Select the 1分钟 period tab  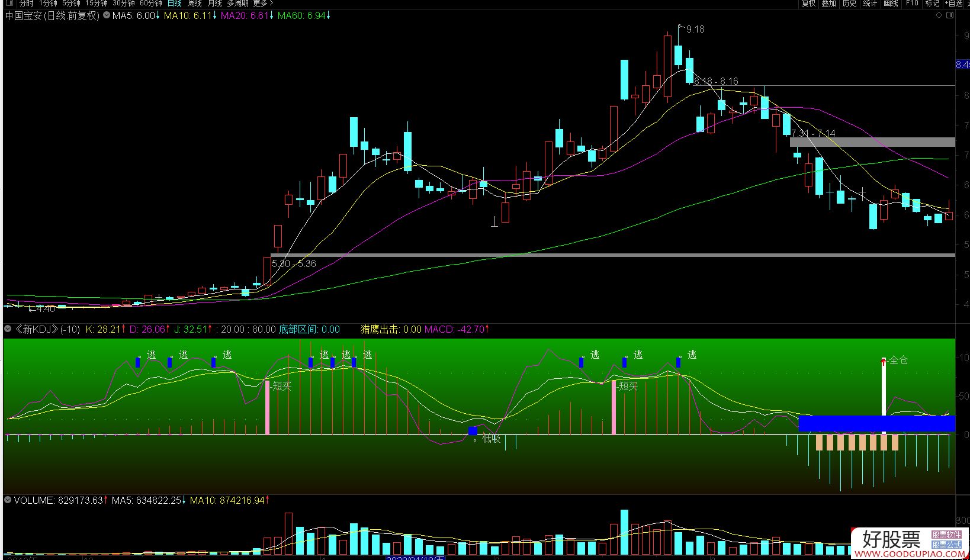(48, 3)
